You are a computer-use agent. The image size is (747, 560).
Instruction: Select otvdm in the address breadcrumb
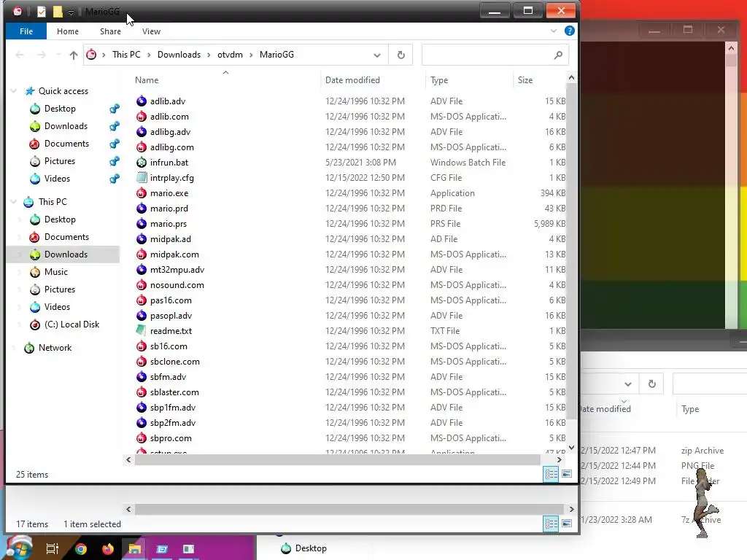pos(230,55)
